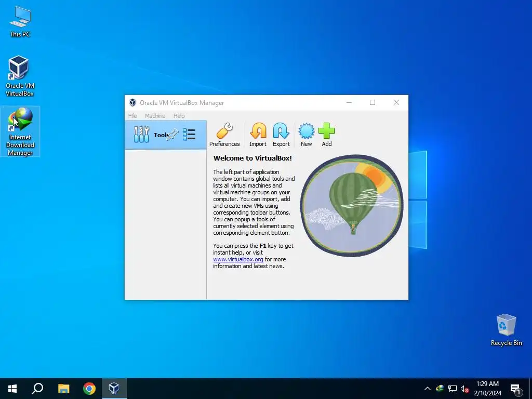Open the Help menu
The height and width of the screenshot is (399, 532).
tap(179, 116)
